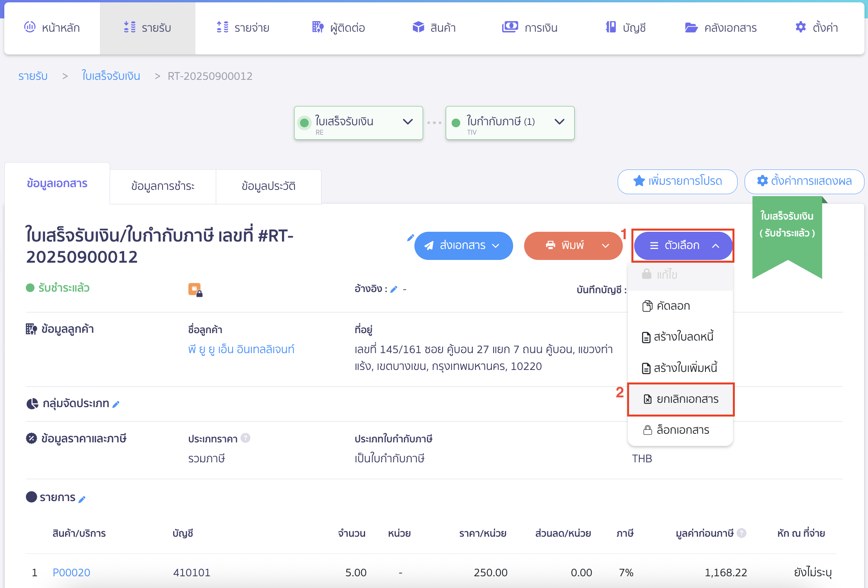Image resolution: width=868 pixels, height=588 pixels.
Task: Click เพิ่มรายการโปรด favorite button
Action: [677, 181]
